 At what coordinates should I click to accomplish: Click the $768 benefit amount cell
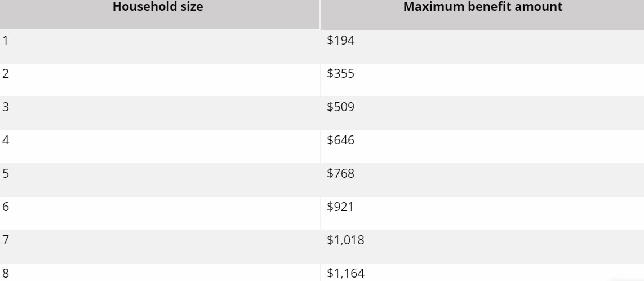pos(340,174)
